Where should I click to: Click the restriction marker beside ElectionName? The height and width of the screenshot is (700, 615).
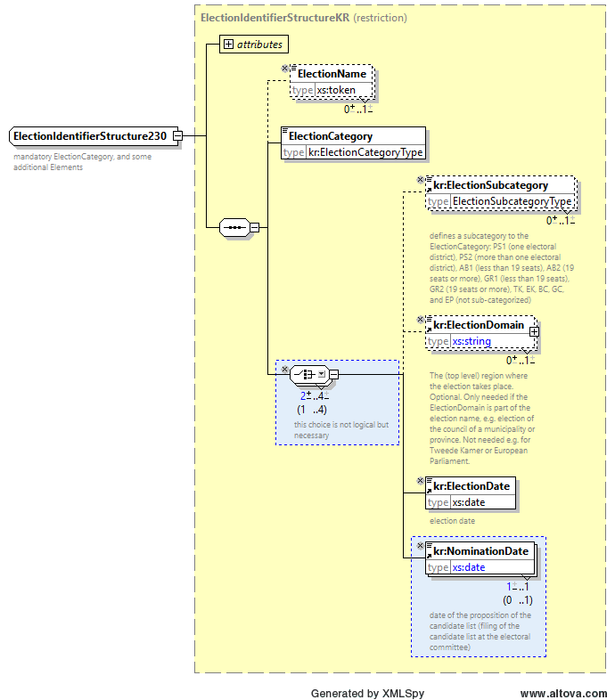(284, 69)
